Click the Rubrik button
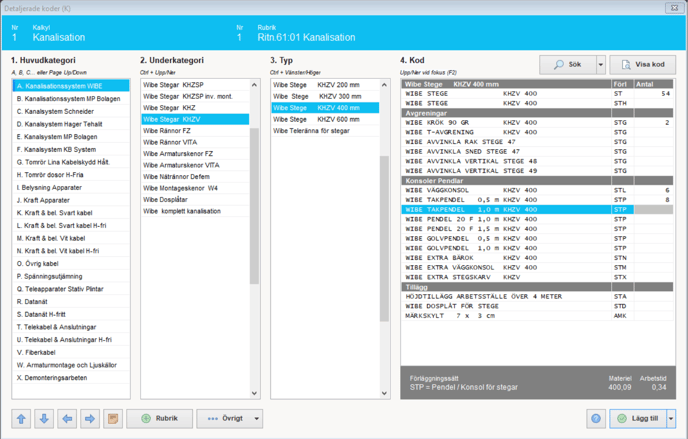The image size is (688, 439). pos(160,419)
